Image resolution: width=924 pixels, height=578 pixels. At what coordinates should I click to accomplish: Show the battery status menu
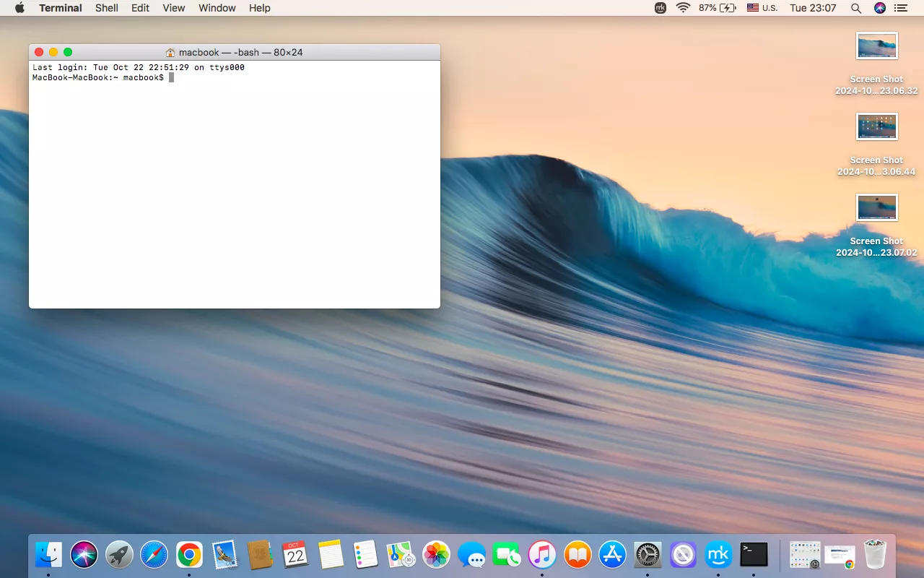(x=718, y=8)
